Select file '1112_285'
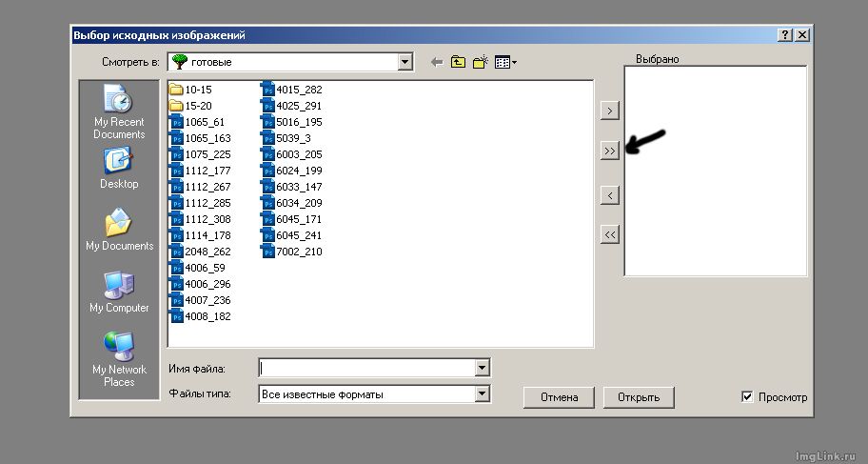This screenshot has width=868, height=464. pyautogui.click(x=201, y=203)
